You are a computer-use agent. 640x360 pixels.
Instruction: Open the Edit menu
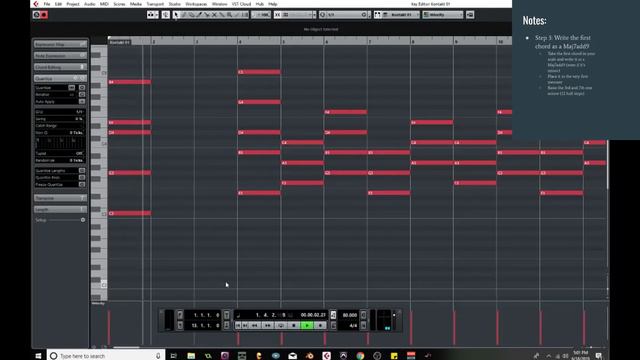click(x=58, y=4)
